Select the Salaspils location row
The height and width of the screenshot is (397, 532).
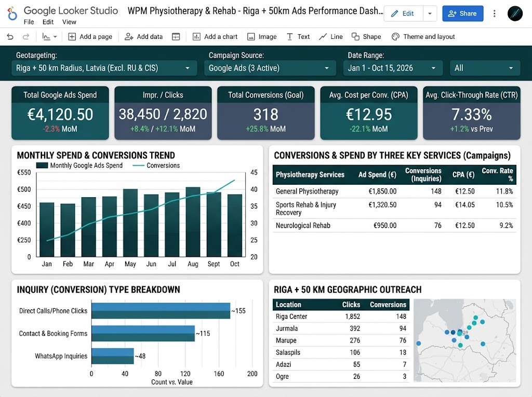pyautogui.click(x=341, y=352)
